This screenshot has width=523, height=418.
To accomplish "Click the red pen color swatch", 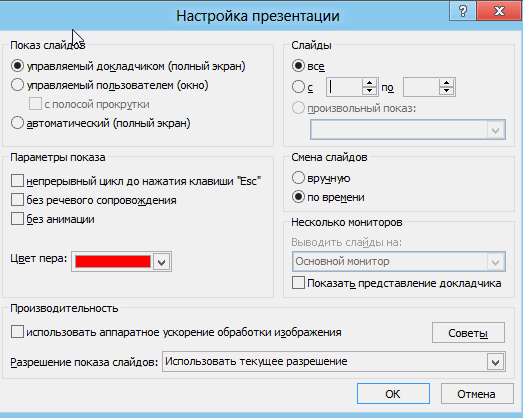I will pyautogui.click(x=113, y=262).
